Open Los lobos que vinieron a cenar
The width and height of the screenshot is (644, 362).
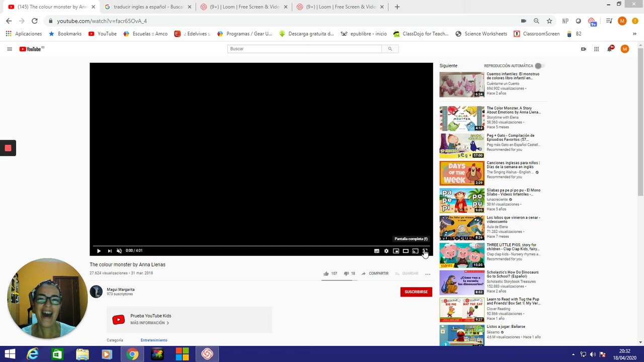pos(513,220)
